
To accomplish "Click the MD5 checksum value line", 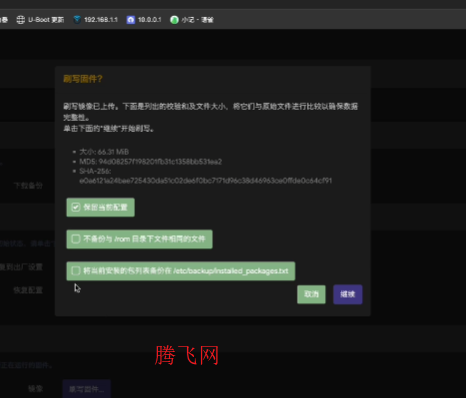I will click(x=150, y=162).
